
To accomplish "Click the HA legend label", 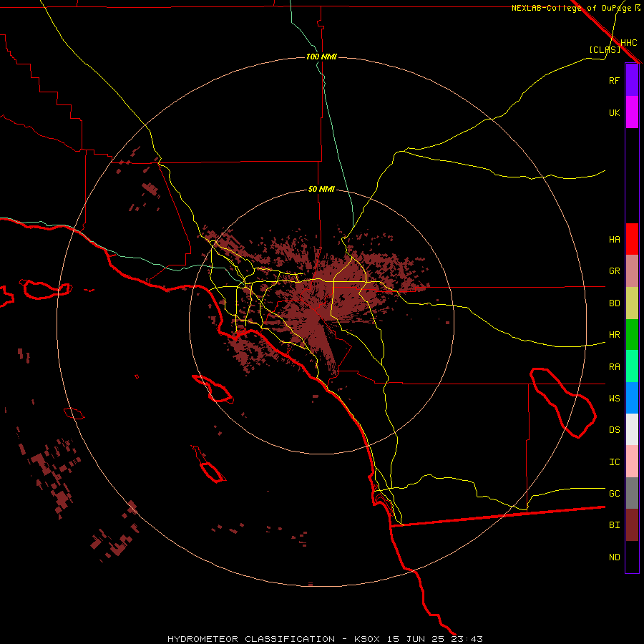I will click(615, 240).
